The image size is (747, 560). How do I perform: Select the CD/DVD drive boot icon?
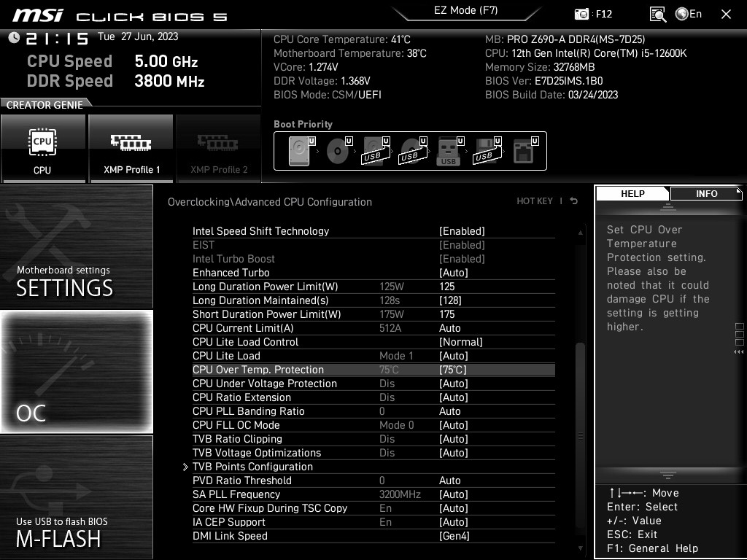coord(338,151)
